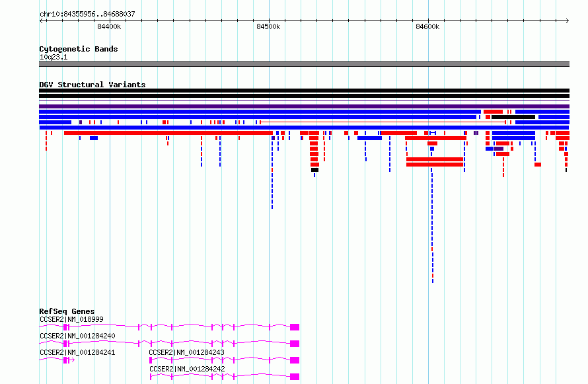Open the CCSER2|NM_001284241 gene label
Screen dimensions: 588x384
pos(77,352)
